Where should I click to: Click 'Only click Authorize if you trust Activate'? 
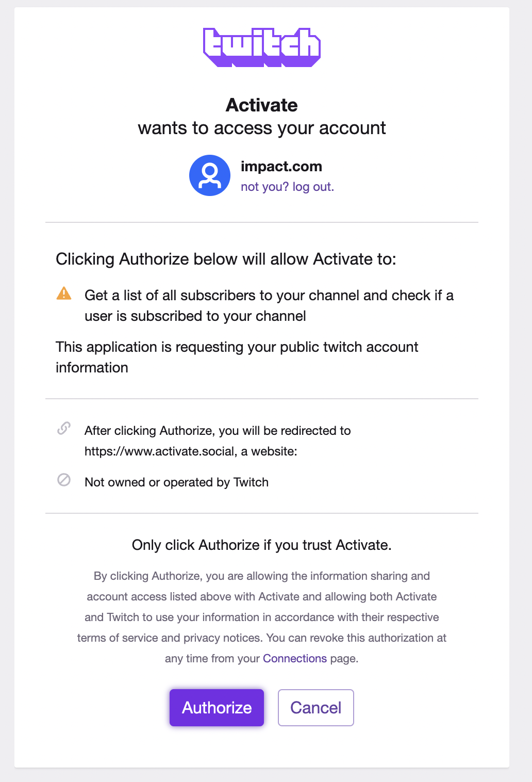pyautogui.click(x=262, y=545)
